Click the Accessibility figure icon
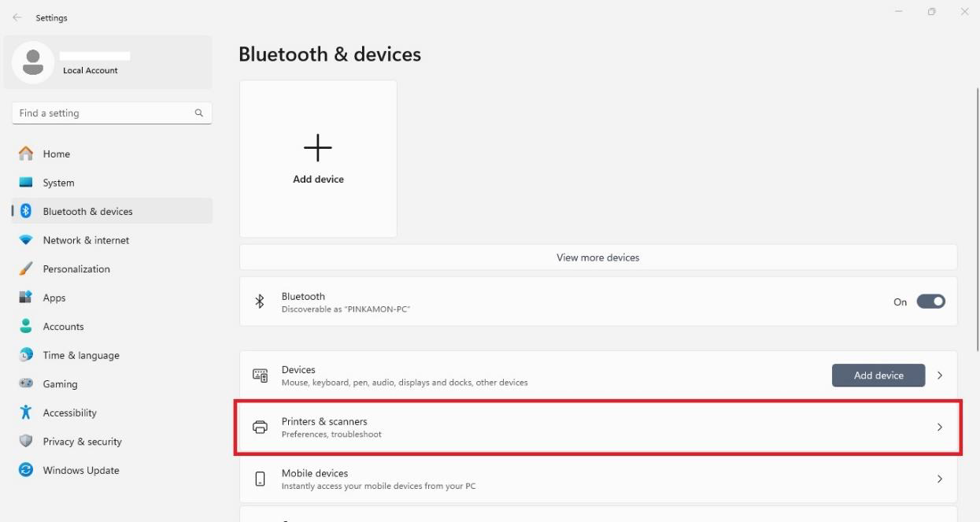The image size is (980, 522). pos(26,413)
